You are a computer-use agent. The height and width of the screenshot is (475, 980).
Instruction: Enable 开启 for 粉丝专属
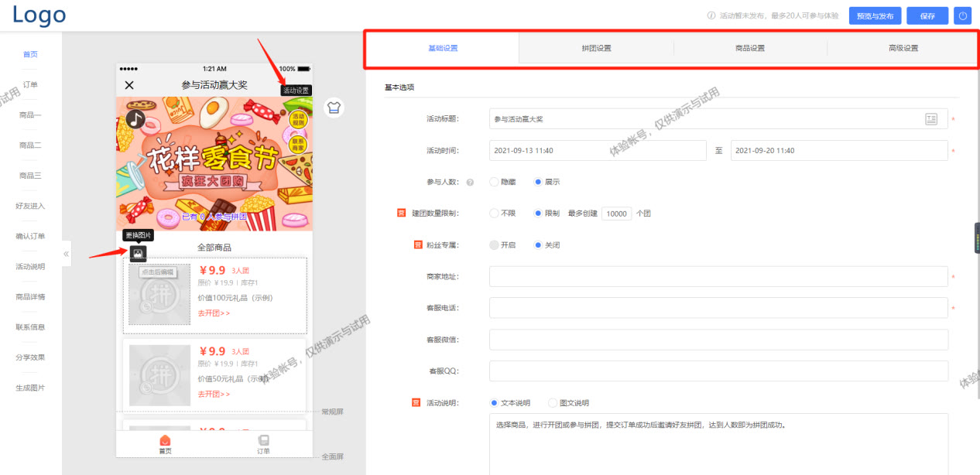495,244
